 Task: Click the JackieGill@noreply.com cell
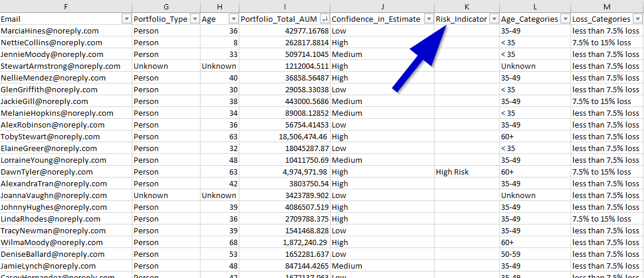click(x=66, y=102)
